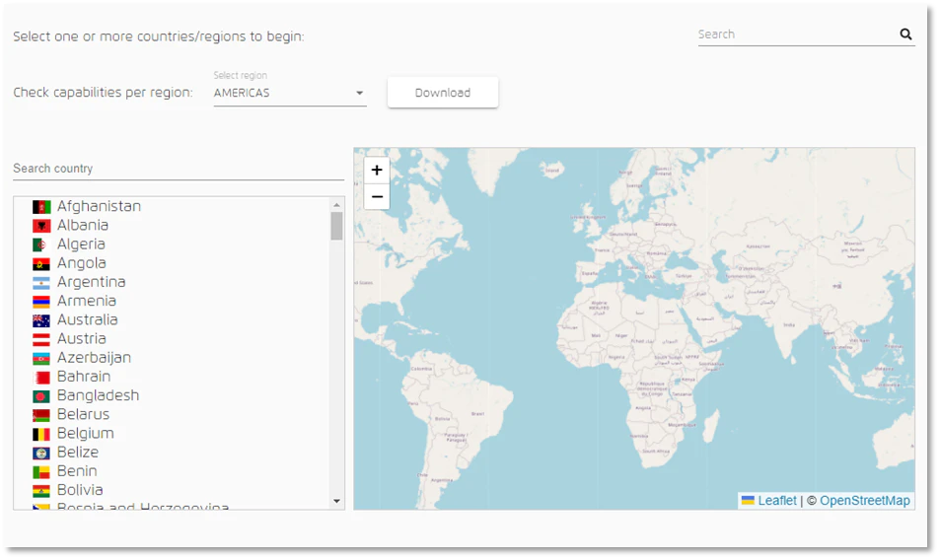Click the Armenia flag icon

[x=41, y=302]
